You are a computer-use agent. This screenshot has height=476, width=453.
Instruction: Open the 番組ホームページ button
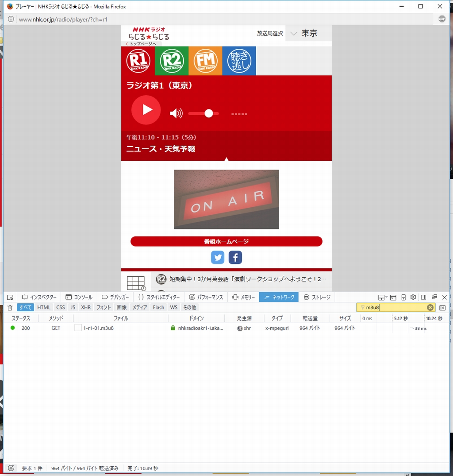pyautogui.click(x=226, y=241)
